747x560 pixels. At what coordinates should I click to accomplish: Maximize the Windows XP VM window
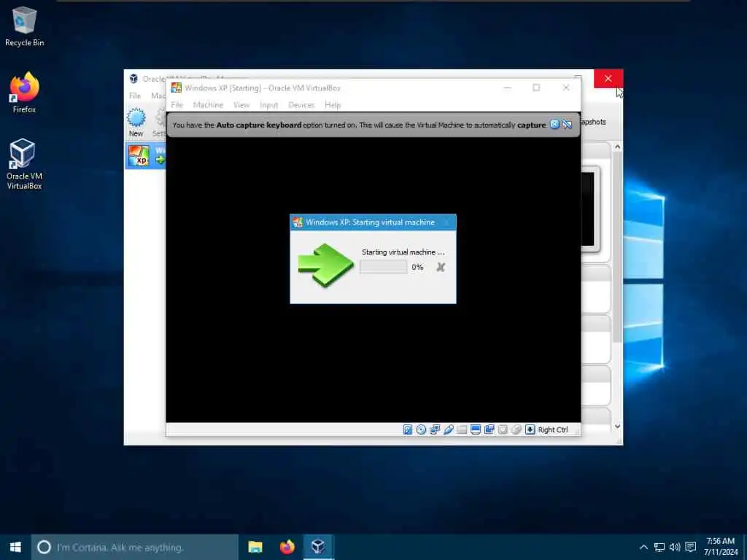click(x=536, y=87)
